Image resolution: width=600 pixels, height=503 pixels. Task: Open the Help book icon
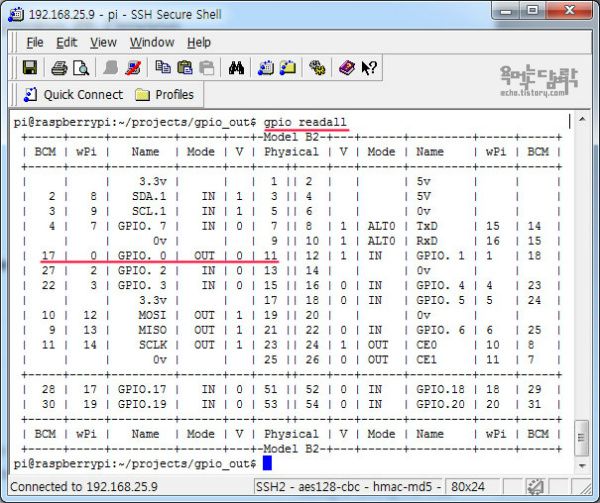tap(347, 68)
